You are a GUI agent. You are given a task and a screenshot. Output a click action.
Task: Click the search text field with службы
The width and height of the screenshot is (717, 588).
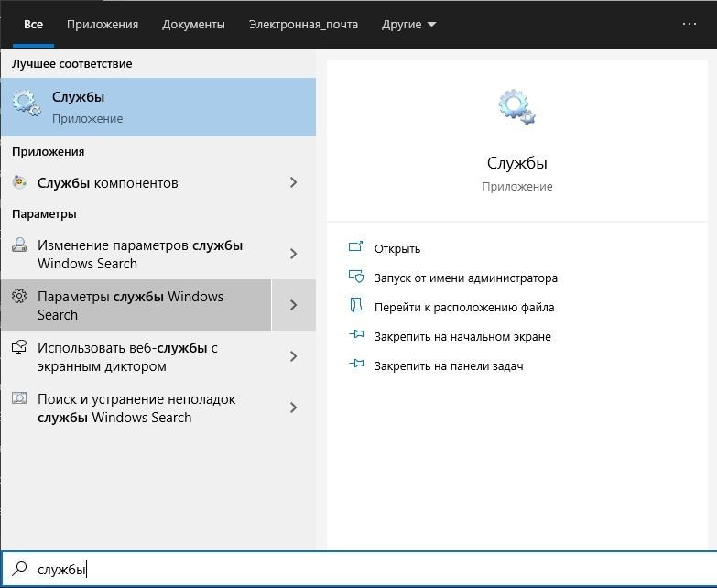coord(366,569)
